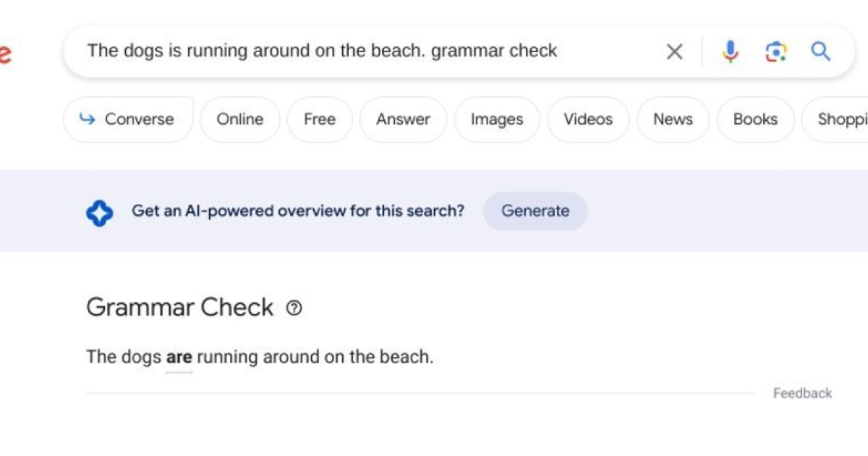The image size is (868, 456).
Task: Select the Answer filter chip
Action: [403, 119]
